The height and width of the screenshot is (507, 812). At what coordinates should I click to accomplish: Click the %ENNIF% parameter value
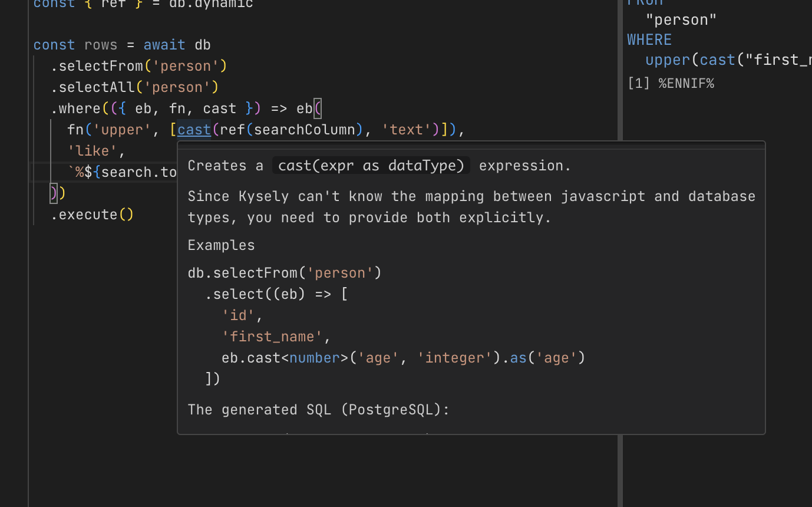click(686, 84)
